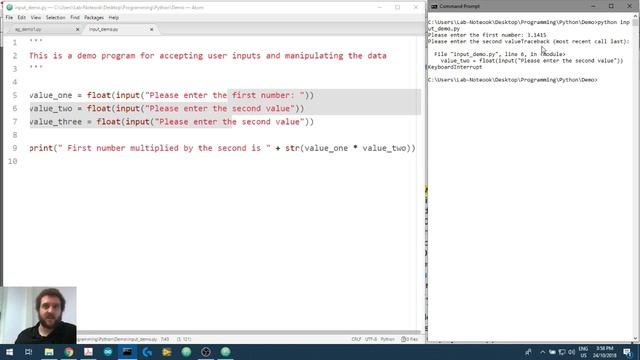Click the file path in Atom status bar

coord(117,339)
